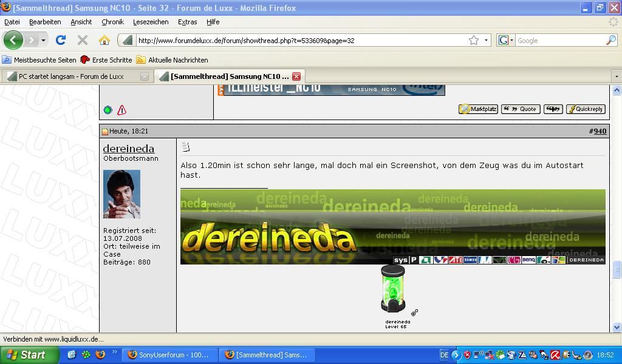
Task: Open the ICQ flower quick launch icon
Action: point(86,354)
